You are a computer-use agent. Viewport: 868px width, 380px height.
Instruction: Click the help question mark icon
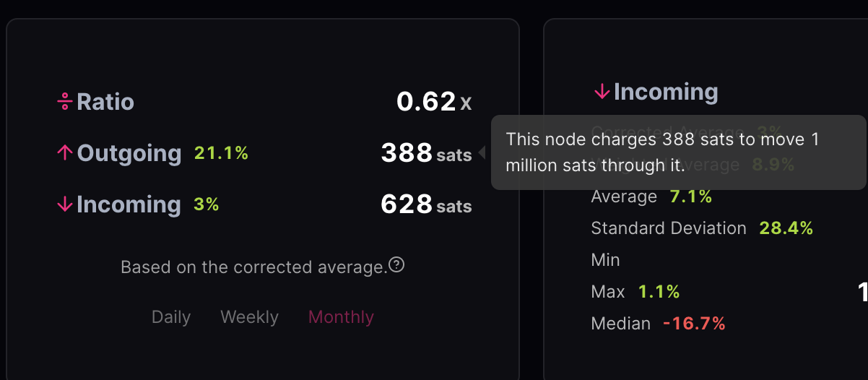click(396, 266)
